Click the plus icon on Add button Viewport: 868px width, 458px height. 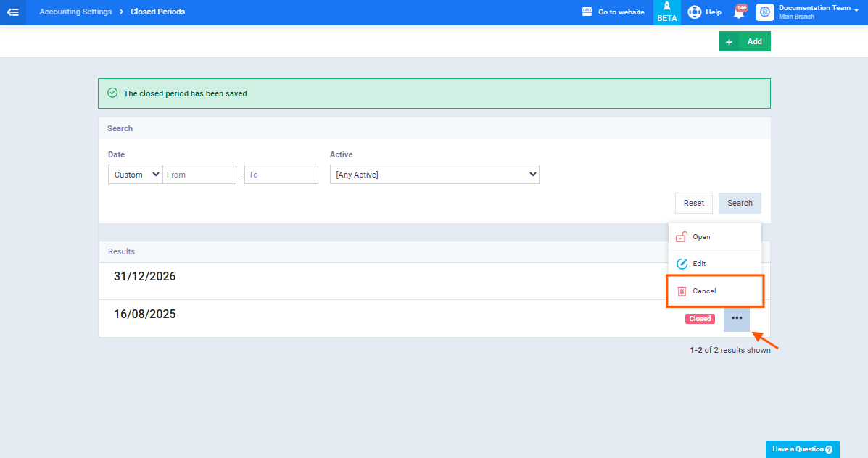click(x=729, y=42)
